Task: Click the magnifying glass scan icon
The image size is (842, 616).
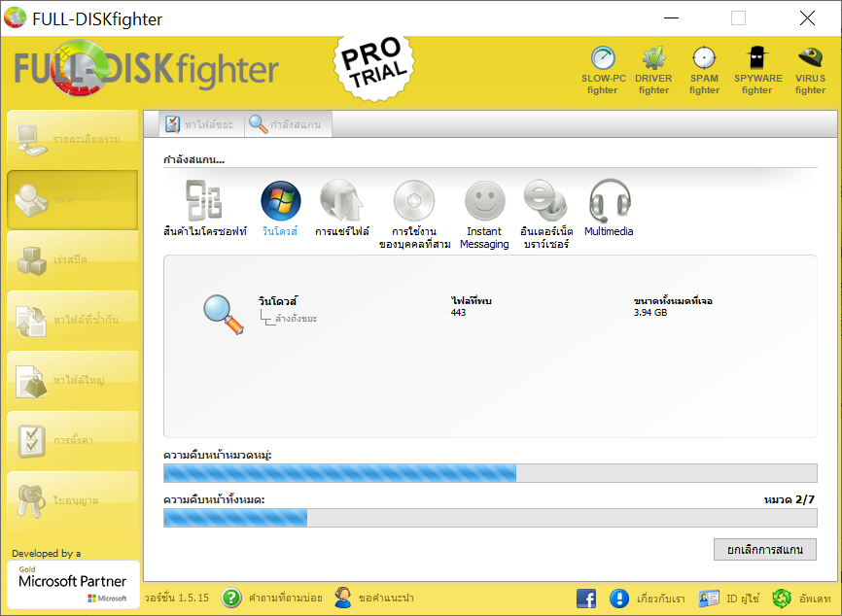Action: (224, 315)
